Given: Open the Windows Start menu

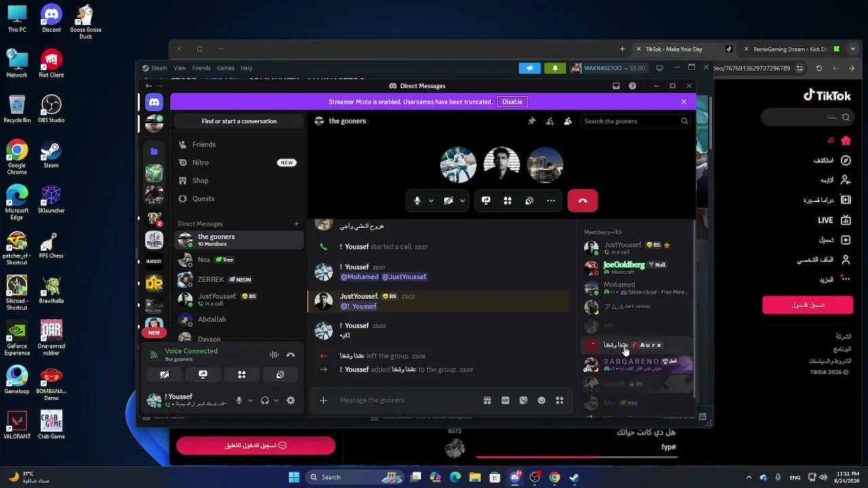Looking at the screenshot, I should (294, 477).
